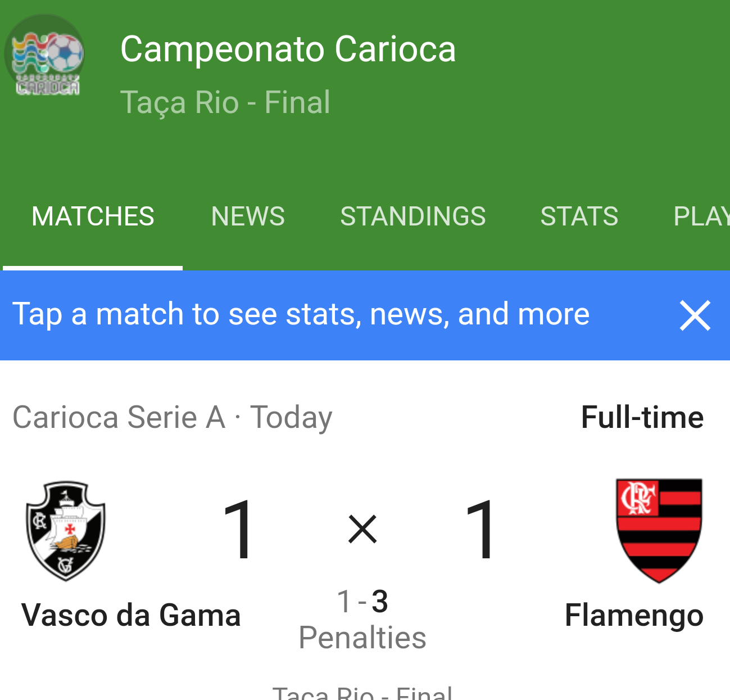Tap the Vasco da Gama crest
This screenshot has height=700, width=730.
(66, 531)
